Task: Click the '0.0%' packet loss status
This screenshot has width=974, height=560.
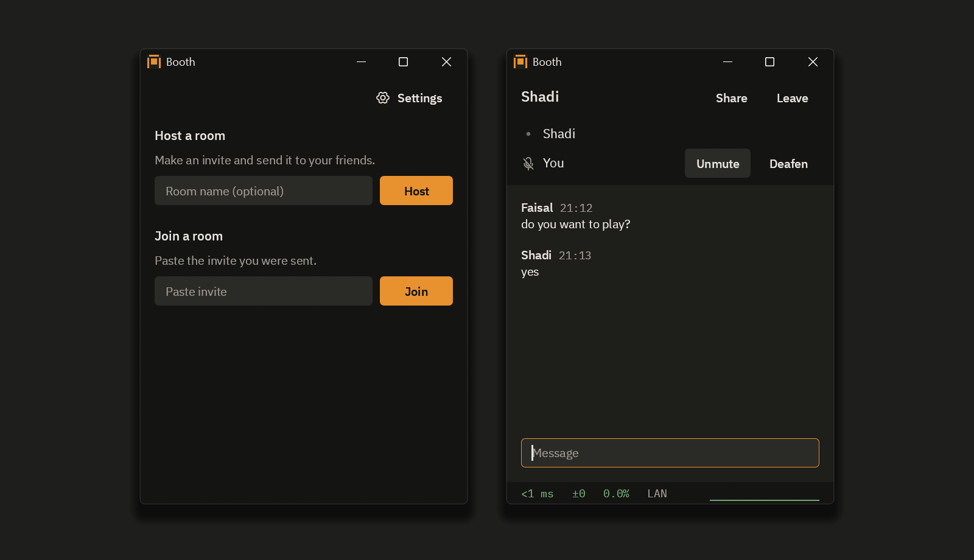Action: 616,494
